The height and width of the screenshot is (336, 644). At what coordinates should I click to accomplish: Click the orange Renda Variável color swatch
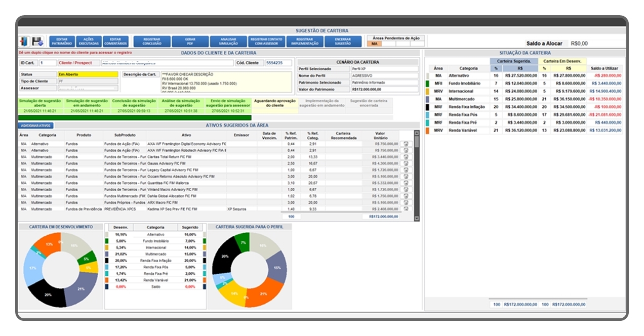click(x=428, y=131)
